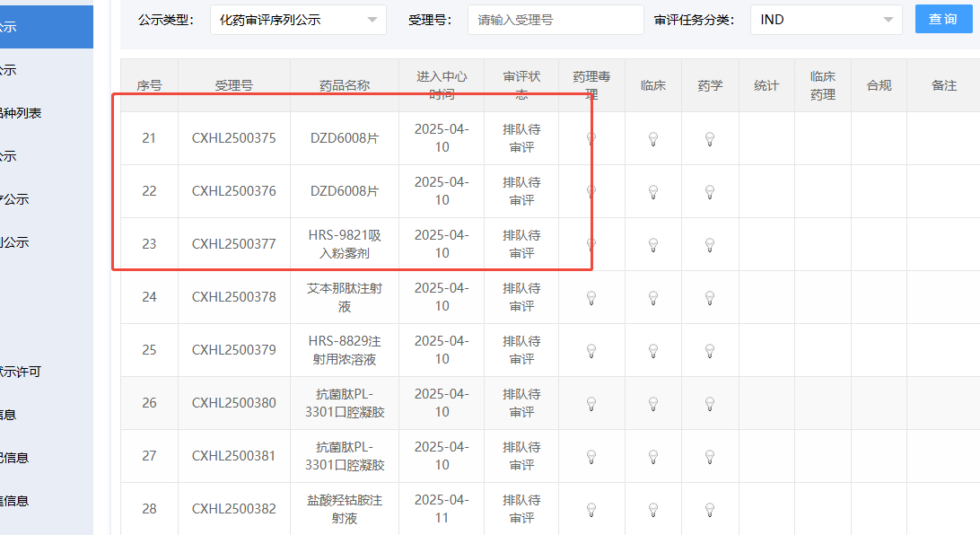Screen dimensions: 980x535
Task: Click pharmacology-toxicology bulb icon for CXHL2500382
Action: 591,510
